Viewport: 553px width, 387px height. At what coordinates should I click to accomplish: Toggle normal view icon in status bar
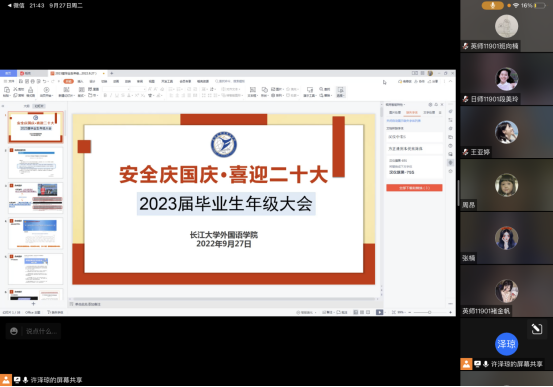click(356, 312)
